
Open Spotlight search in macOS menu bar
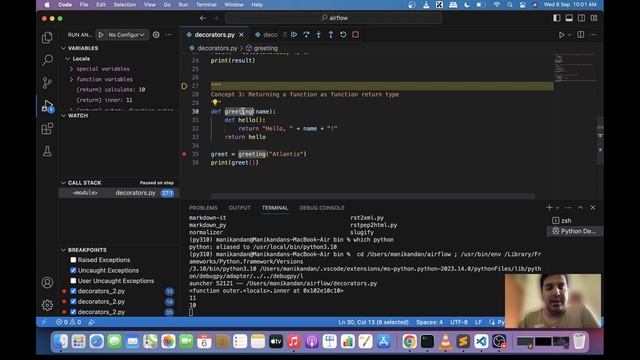510,5
